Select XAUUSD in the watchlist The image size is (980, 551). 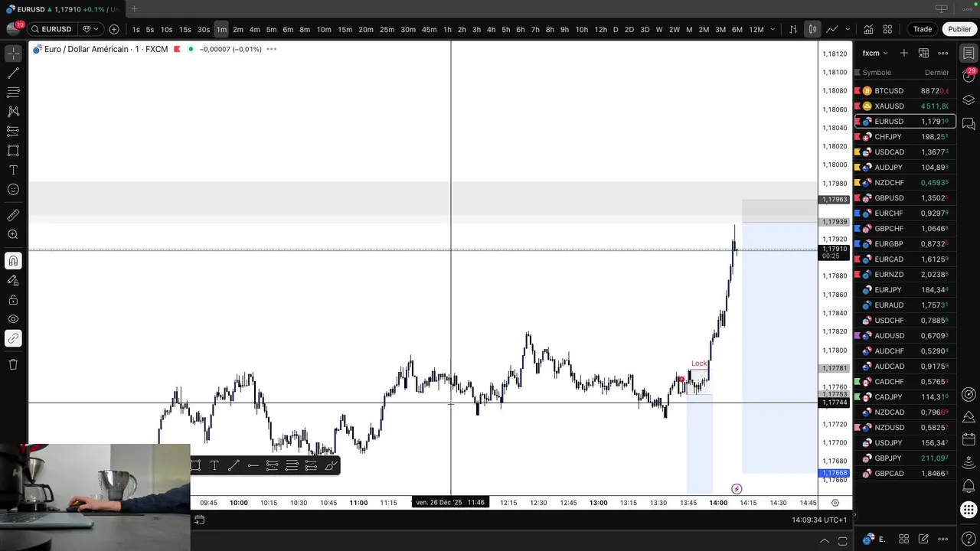coord(904,106)
